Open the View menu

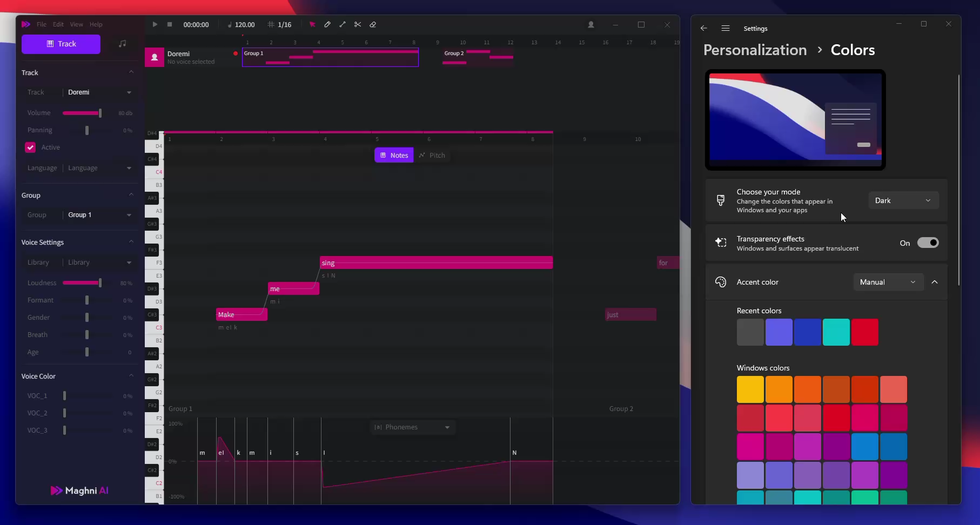tap(77, 24)
